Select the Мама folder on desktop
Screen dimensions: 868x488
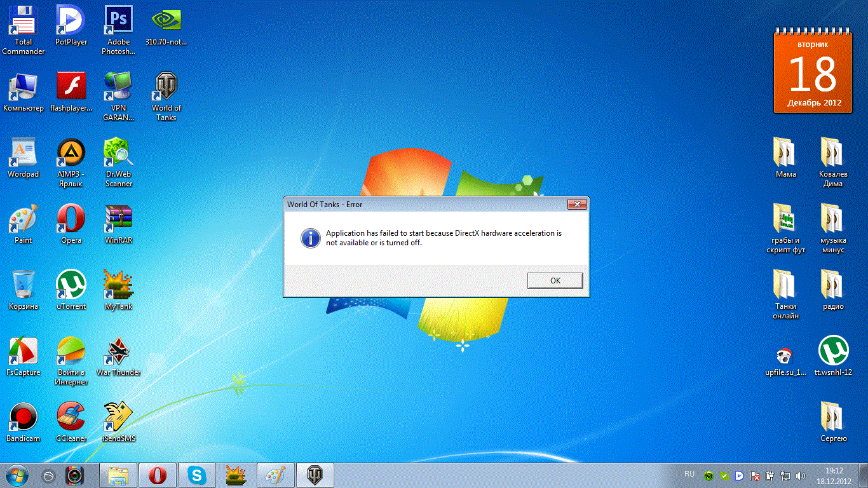786,158
